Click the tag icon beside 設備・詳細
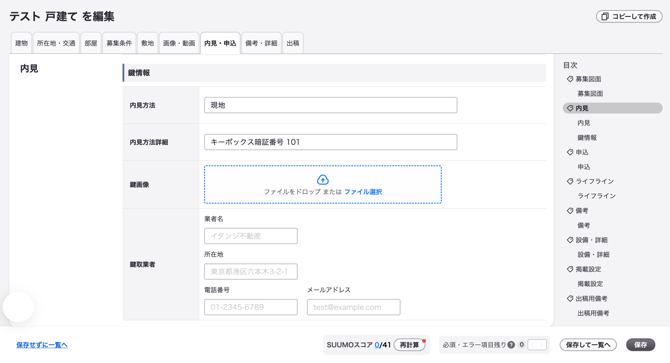The width and height of the screenshot is (670, 363). (x=570, y=240)
